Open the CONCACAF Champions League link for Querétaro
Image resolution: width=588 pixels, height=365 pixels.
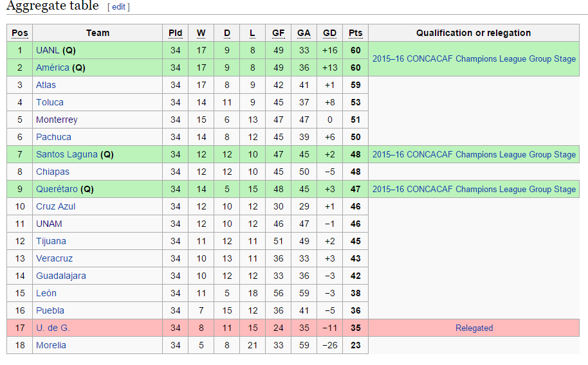tap(474, 189)
